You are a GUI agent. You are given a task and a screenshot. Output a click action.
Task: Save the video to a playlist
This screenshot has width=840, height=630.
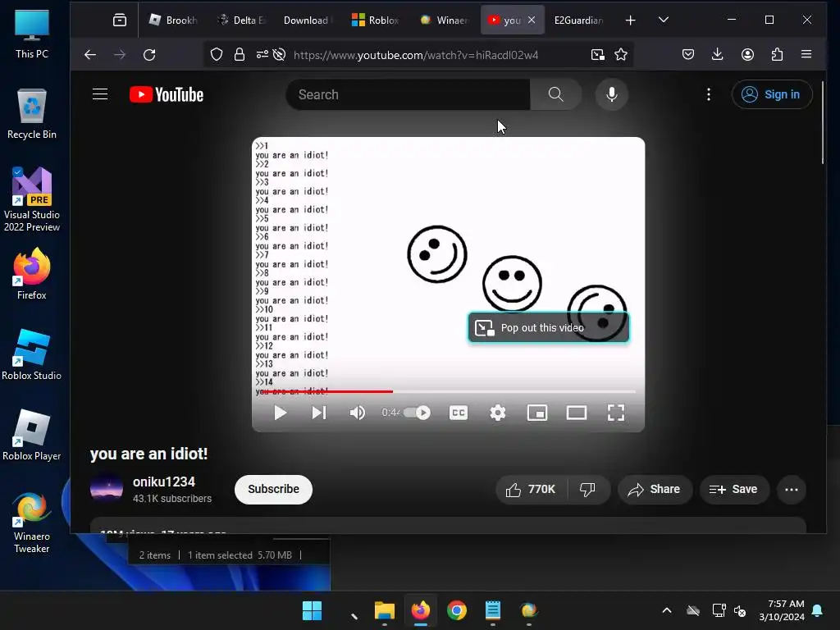pos(734,490)
